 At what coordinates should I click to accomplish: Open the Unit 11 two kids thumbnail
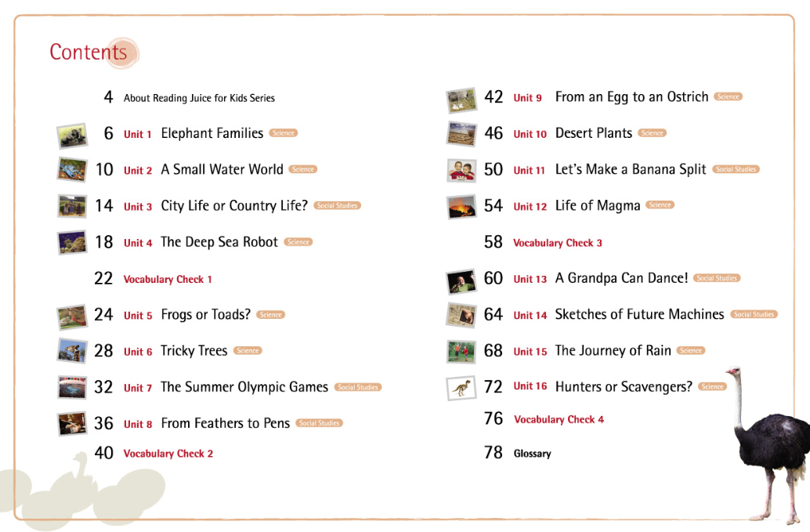tap(461, 170)
